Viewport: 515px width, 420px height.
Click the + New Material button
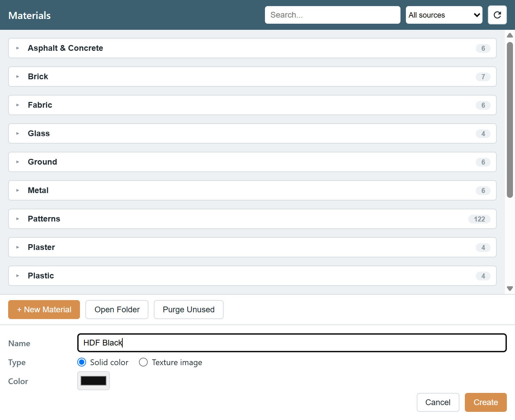44,310
